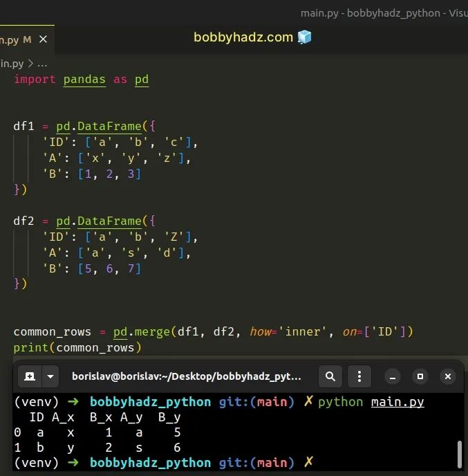The image size is (468, 476).
Task: Expand the terminal new-tab dropdown arrow
Action: pyautogui.click(x=50, y=376)
